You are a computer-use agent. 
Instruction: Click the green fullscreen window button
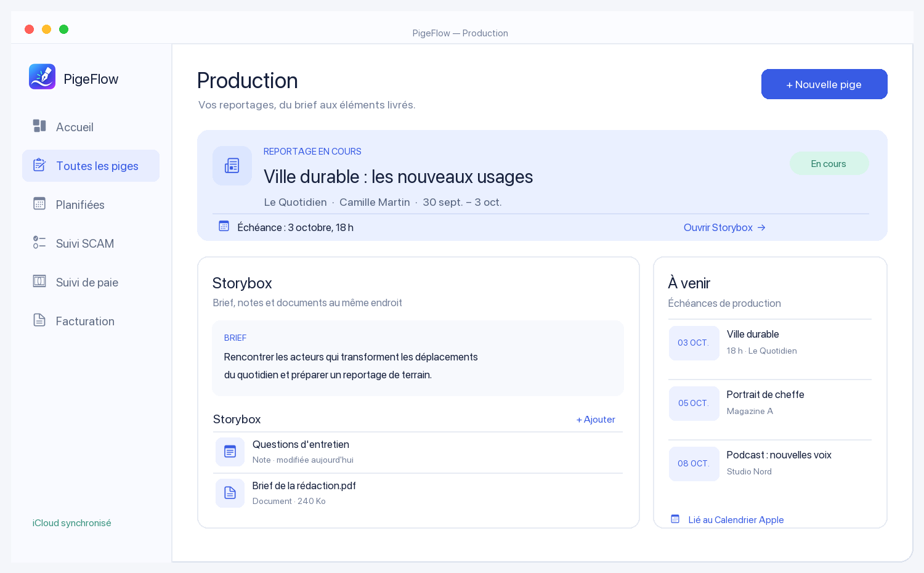tap(63, 29)
